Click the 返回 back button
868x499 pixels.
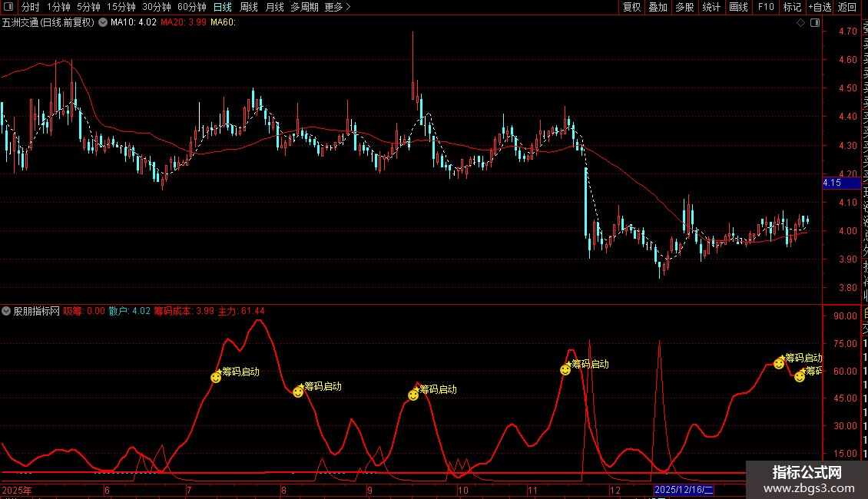tap(847, 7)
